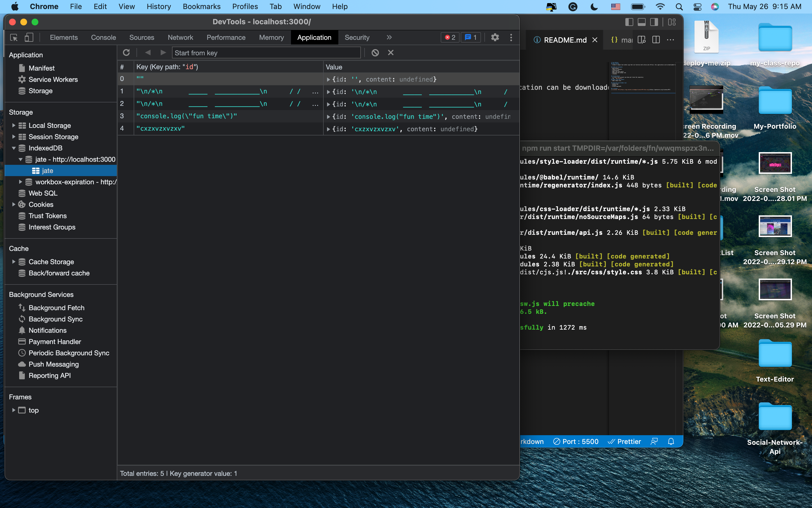The height and width of the screenshot is (508, 812).
Task: Select README.md tab in VS Code
Action: [x=565, y=40]
